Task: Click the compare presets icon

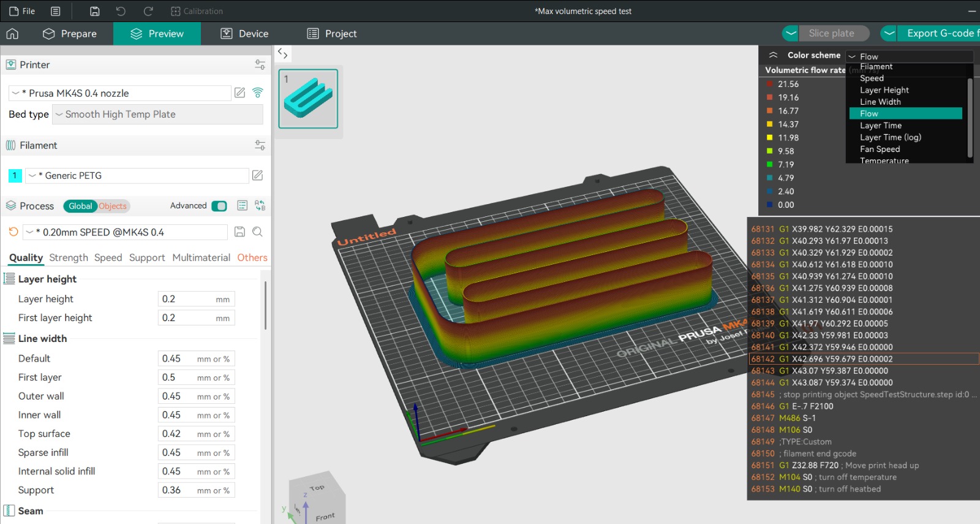Action: coord(260,206)
